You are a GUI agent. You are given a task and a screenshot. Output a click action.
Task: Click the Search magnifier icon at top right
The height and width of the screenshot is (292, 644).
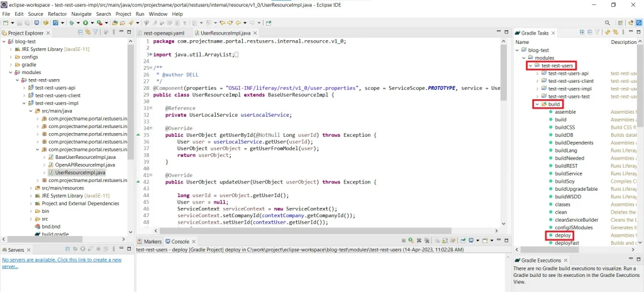point(608,23)
